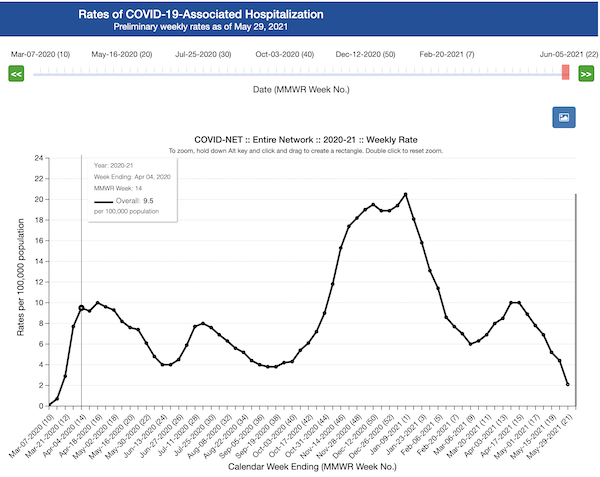The height and width of the screenshot is (477, 600).
Task: Click 'Preliminary weekly rates as of May 29, 2021'
Action: 201,27
